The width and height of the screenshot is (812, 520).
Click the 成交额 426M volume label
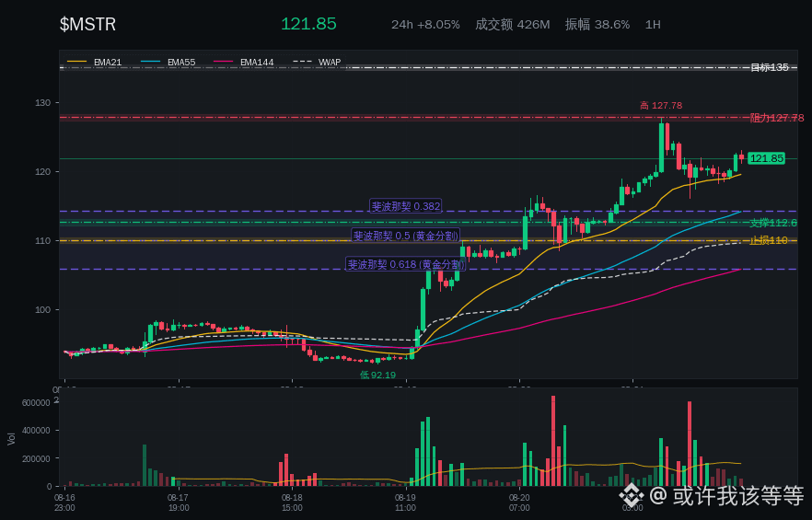coord(512,24)
